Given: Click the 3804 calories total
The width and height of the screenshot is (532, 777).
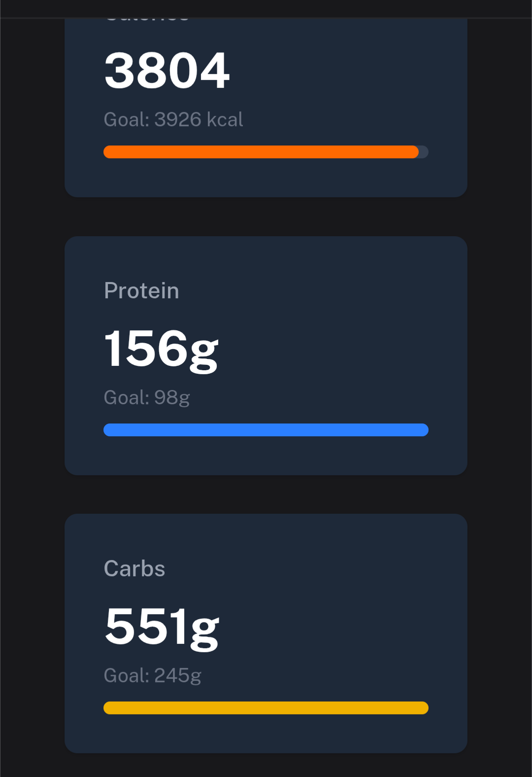Looking at the screenshot, I should click(167, 71).
